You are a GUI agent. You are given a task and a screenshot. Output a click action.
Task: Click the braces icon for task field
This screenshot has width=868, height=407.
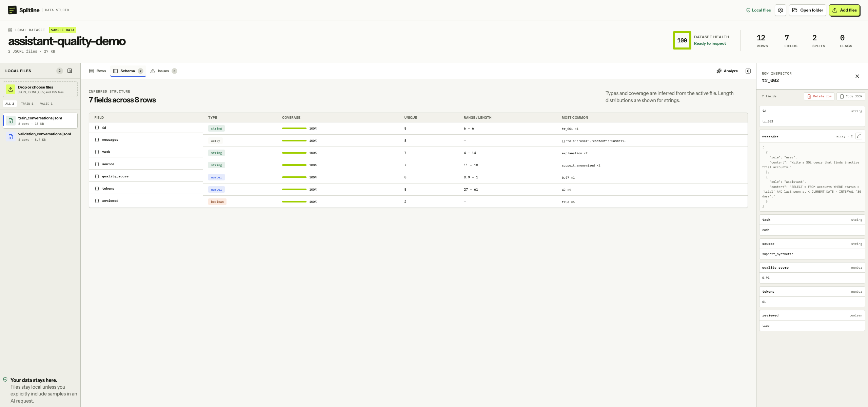pos(97,152)
